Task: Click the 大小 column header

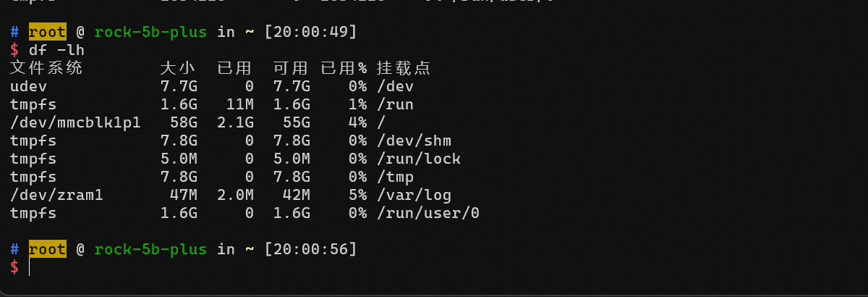Action: pos(177,69)
